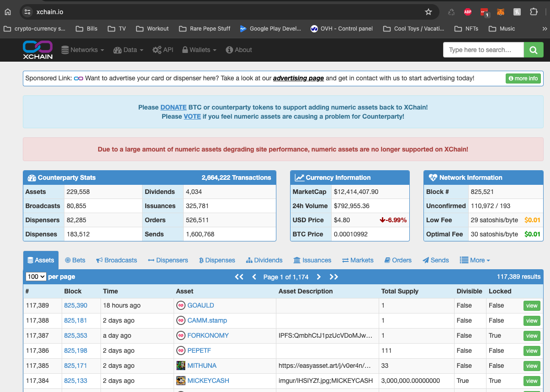Click the GOAULD asset icon
Screen dimensions: 550x392
pyautogui.click(x=181, y=305)
